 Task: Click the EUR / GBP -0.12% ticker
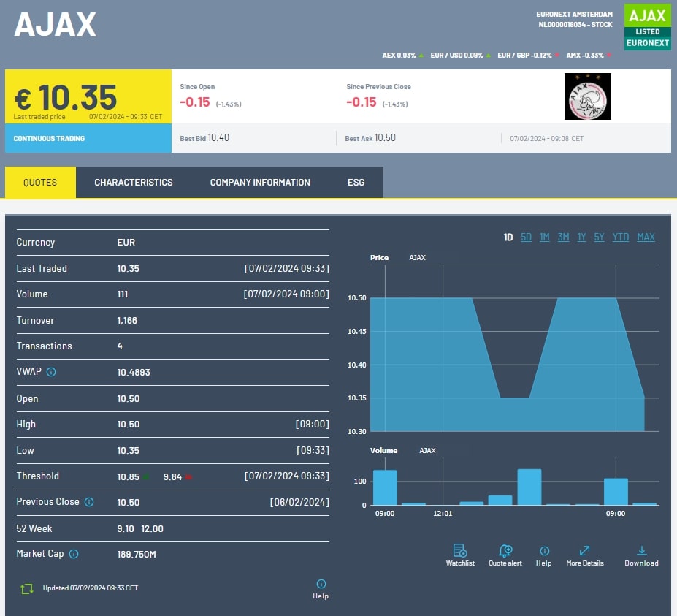(x=528, y=56)
